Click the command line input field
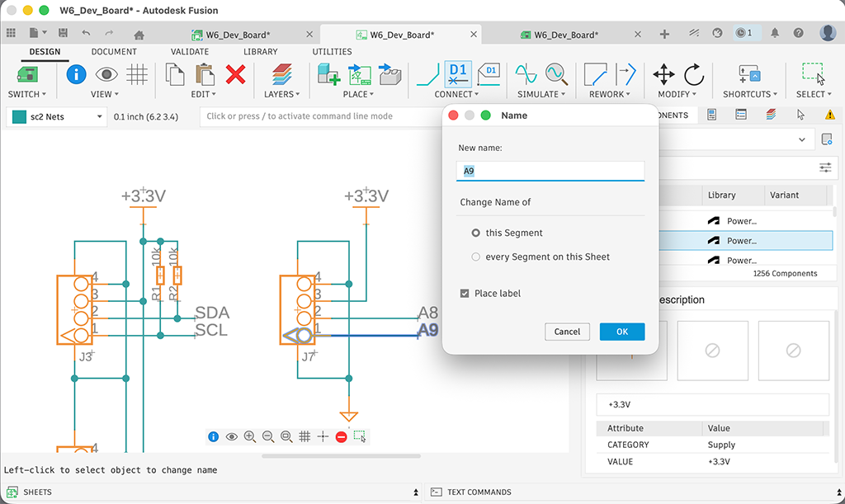Viewport: 845px width, 504px height. 321,116
